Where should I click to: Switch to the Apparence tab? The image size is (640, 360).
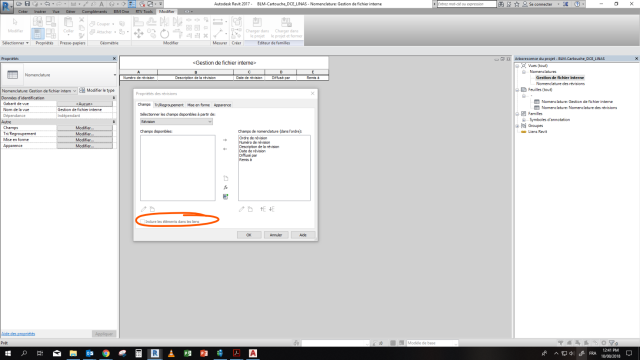pyautogui.click(x=222, y=105)
